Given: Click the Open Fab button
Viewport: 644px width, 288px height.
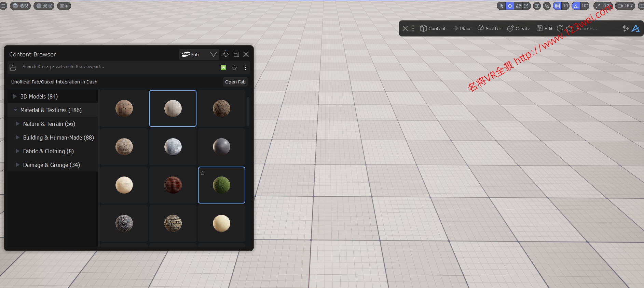Looking at the screenshot, I should click(235, 82).
